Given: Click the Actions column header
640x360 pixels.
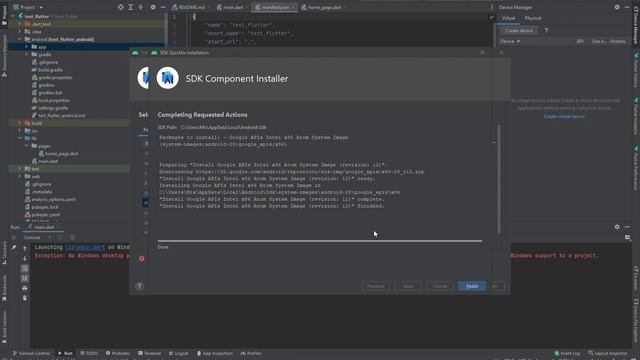Looking at the screenshot, I should [618, 41].
